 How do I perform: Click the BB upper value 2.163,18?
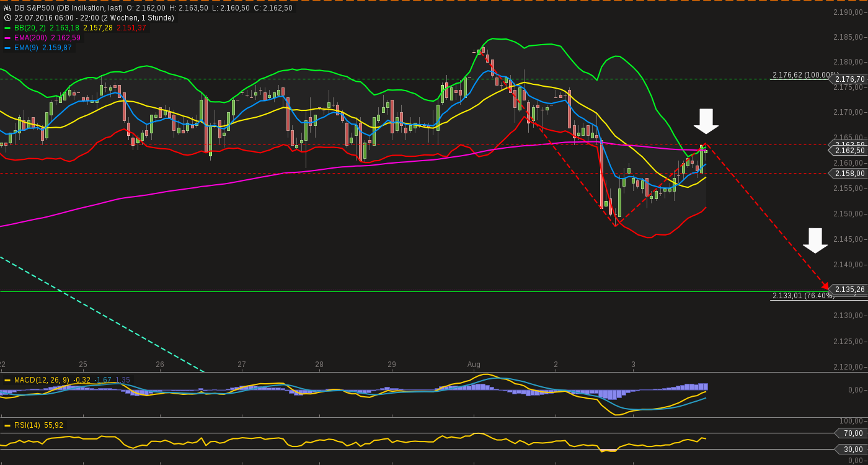tap(64, 28)
